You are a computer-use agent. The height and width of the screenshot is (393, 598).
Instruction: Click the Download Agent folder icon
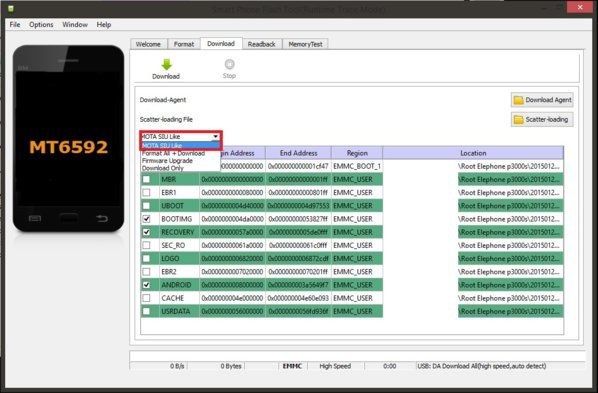518,100
